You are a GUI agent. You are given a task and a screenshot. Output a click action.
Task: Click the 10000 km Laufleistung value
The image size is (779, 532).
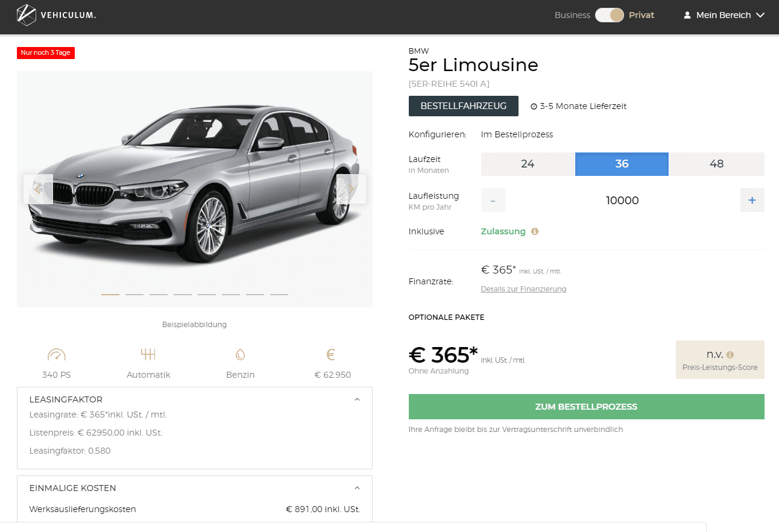[622, 201]
